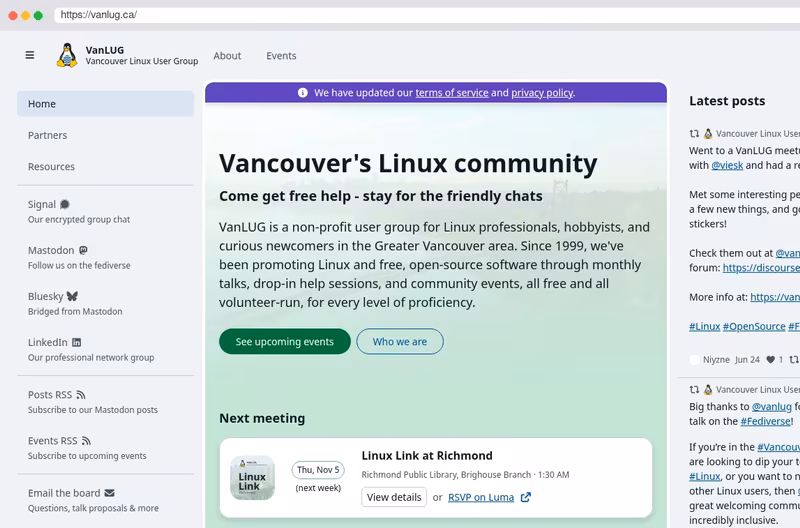
Task: Click the See upcoming events button
Action: (x=285, y=341)
